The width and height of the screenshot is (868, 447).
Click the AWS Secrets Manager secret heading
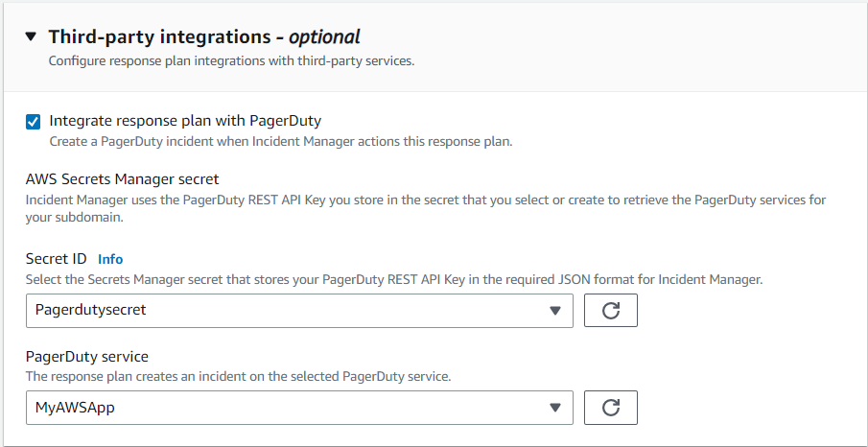122,178
